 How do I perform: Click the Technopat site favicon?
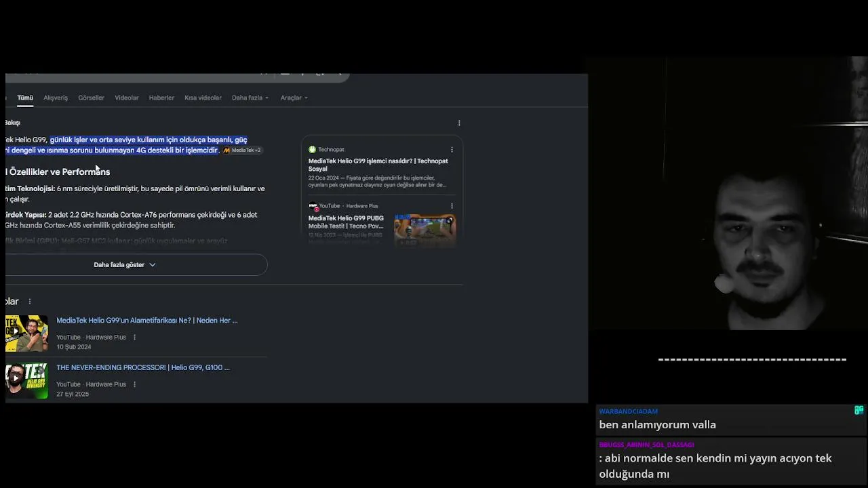coord(312,150)
